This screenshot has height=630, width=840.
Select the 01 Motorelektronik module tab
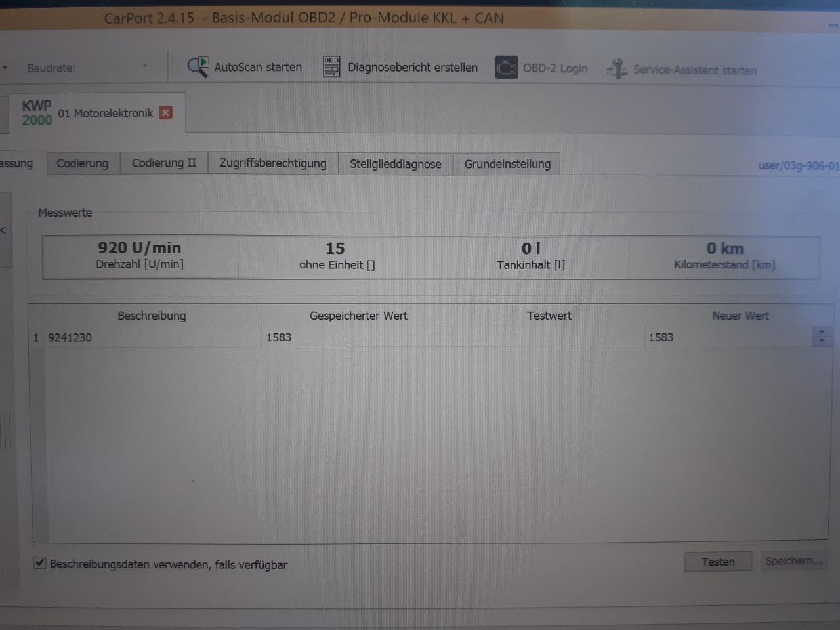tap(96, 113)
